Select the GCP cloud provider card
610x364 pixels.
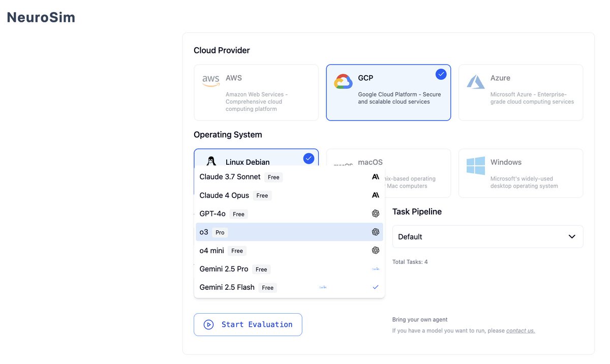click(x=388, y=93)
